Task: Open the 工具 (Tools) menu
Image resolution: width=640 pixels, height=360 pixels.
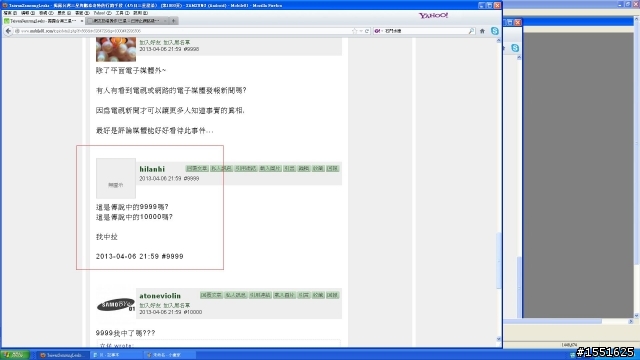Action: (122, 13)
